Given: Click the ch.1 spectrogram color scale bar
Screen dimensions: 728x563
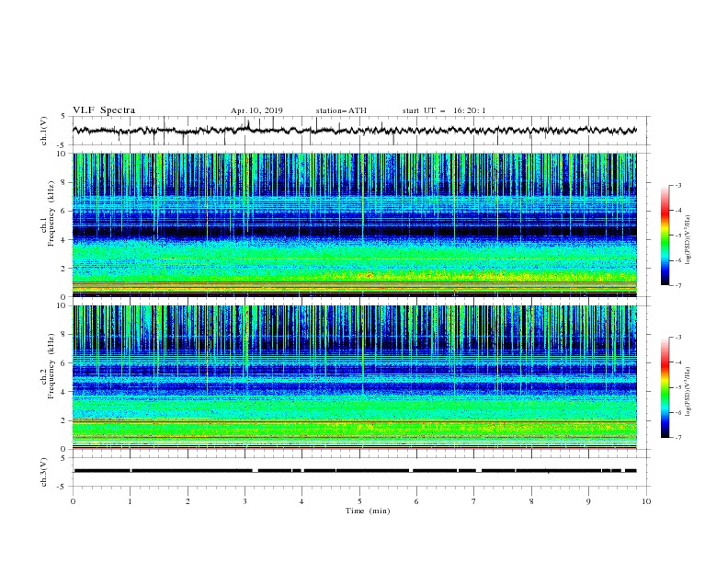Looking at the screenshot, I should click(x=665, y=236).
